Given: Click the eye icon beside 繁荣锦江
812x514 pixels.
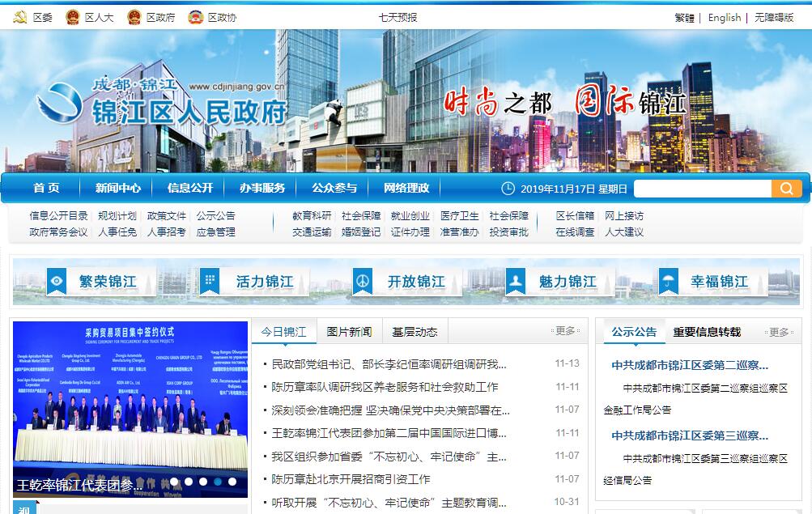Looking at the screenshot, I should 57,282.
